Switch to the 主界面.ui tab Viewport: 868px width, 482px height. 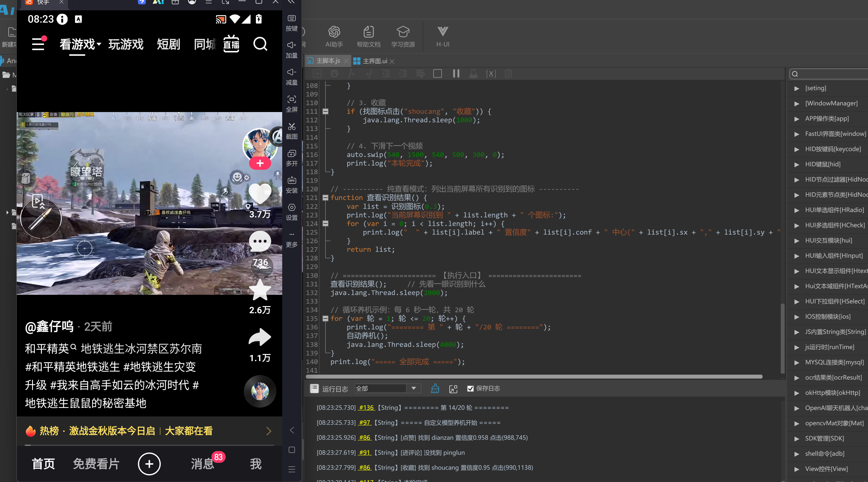[x=375, y=61]
